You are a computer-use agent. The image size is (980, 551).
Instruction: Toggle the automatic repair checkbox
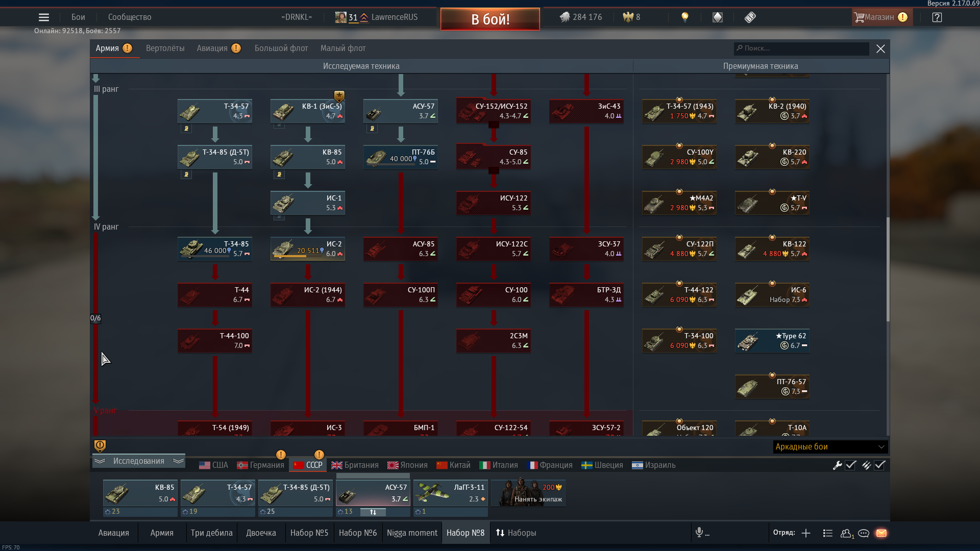click(x=851, y=465)
